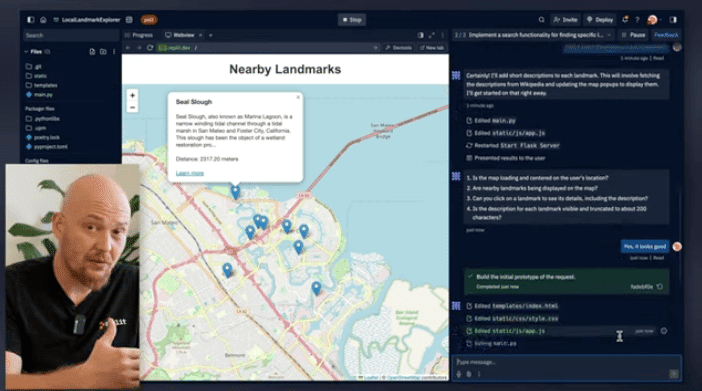Focus the file Search field
Screen dimensions: 702x391
[71, 35]
